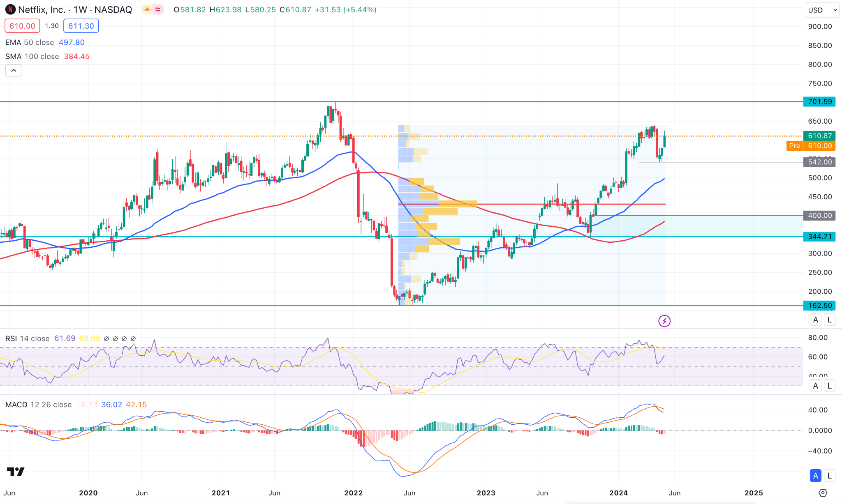Image resolution: width=842 pixels, height=504 pixels.
Task: Open the USD currency dropdown
Action: point(822,10)
